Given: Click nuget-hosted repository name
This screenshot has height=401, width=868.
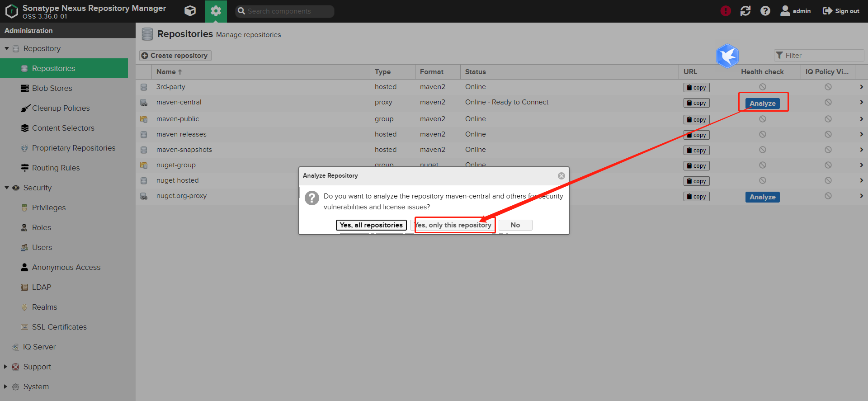Looking at the screenshot, I should point(177,180).
